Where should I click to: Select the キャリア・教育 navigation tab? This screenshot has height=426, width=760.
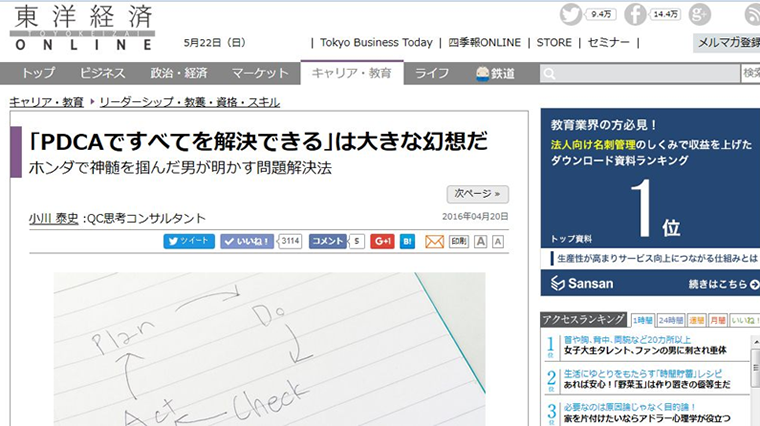tap(352, 73)
